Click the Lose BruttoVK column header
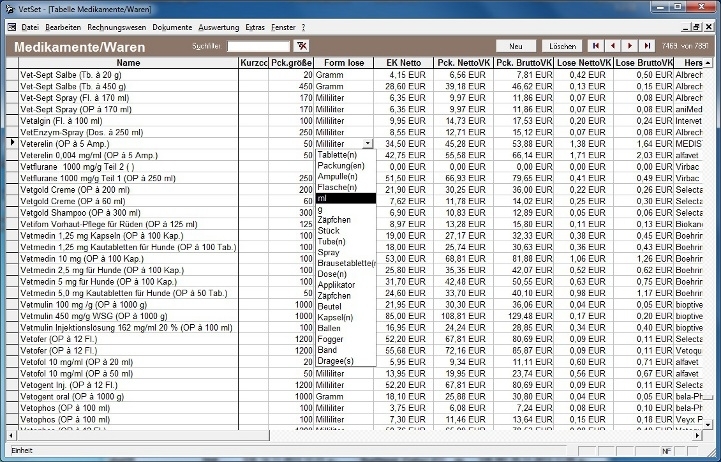The width and height of the screenshot is (721, 462). 644,63
